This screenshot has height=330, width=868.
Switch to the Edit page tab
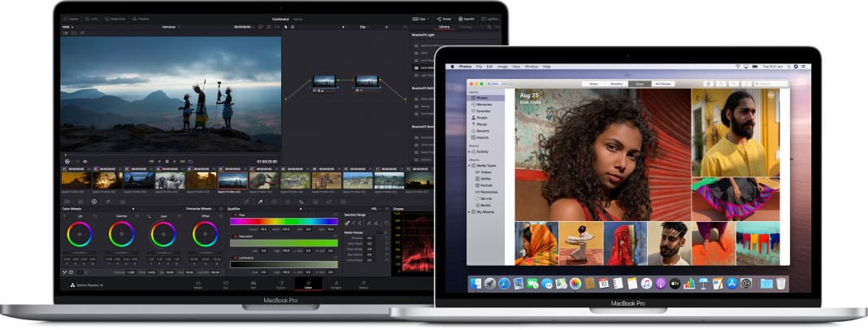[x=253, y=284]
